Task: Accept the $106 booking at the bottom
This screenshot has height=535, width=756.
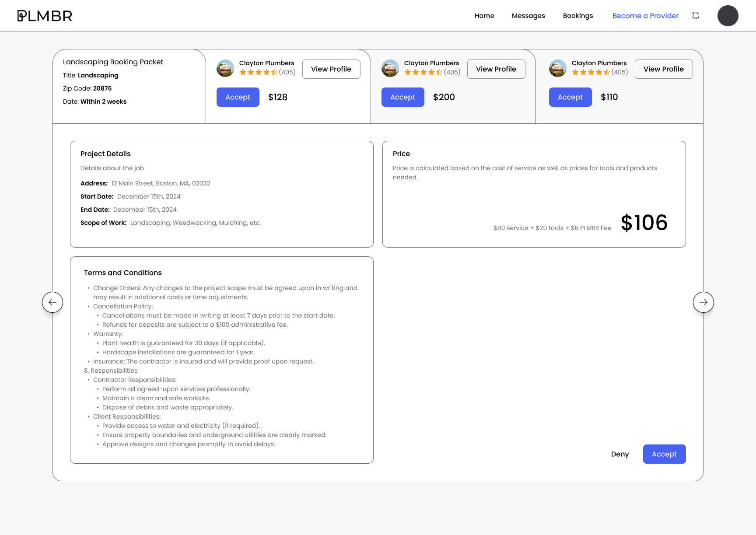Action: click(664, 454)
